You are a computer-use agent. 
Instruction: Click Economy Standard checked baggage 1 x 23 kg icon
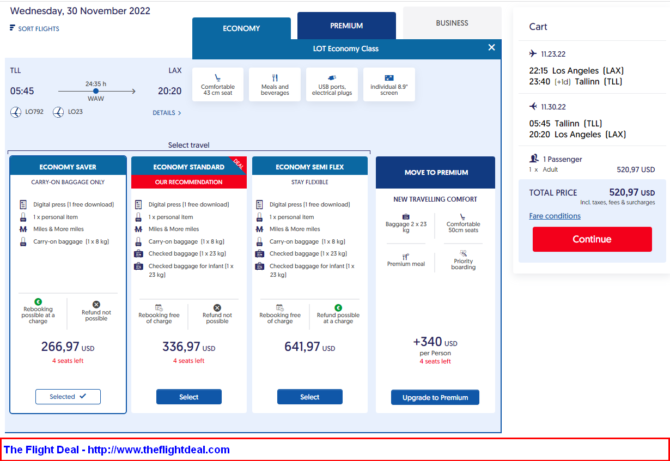[x=138, y=254]
